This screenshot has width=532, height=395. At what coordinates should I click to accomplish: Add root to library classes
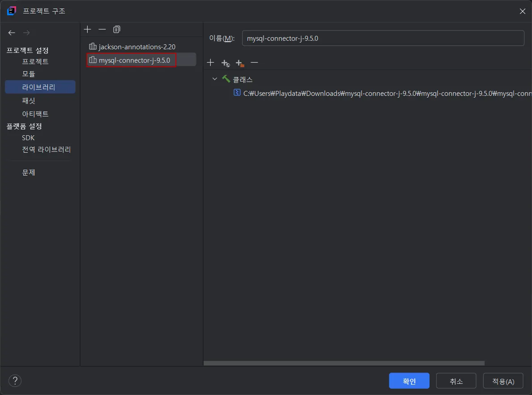[210, 63]
